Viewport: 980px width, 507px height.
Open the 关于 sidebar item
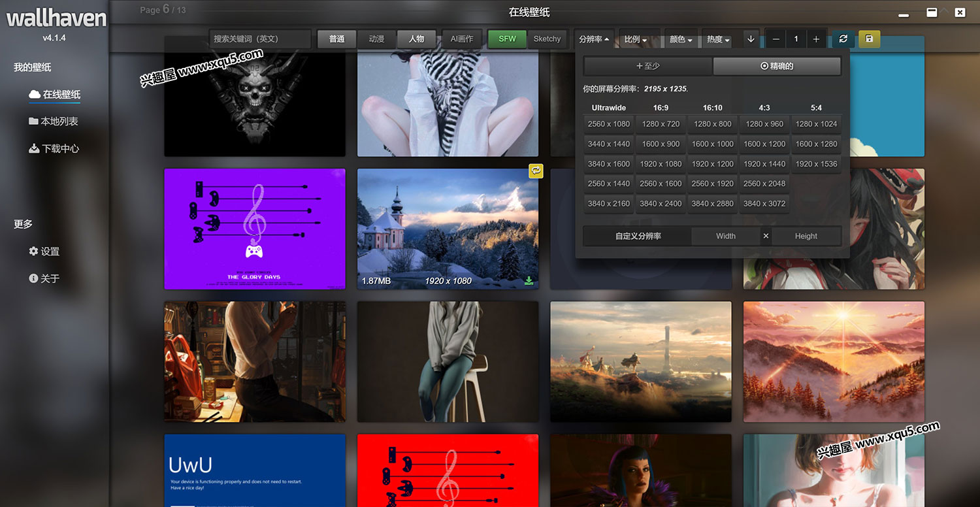click(44, 279)
